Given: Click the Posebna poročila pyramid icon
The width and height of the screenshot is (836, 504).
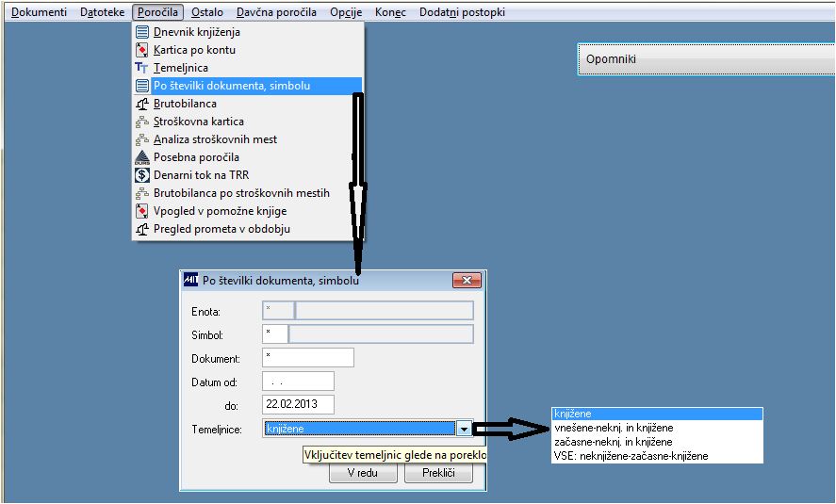Looking at the screenshot, I should point(141,157).
